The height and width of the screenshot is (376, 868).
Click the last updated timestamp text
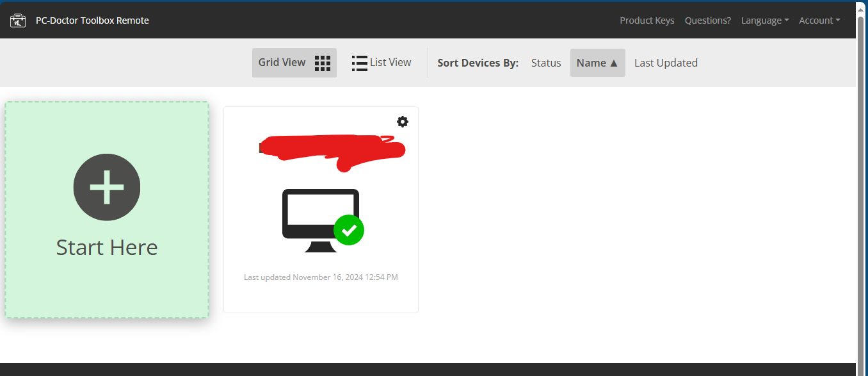pyautogui.click(x=321, y=277)
